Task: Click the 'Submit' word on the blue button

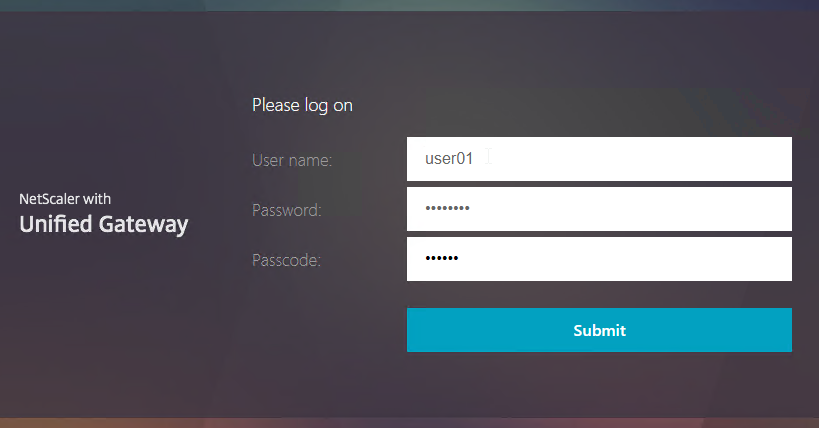Action: pyautogui.click(x=599, y=330)
